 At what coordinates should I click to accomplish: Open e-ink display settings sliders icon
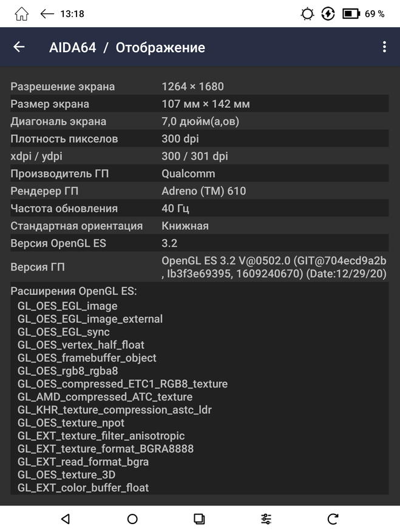[x=266, y=519]
